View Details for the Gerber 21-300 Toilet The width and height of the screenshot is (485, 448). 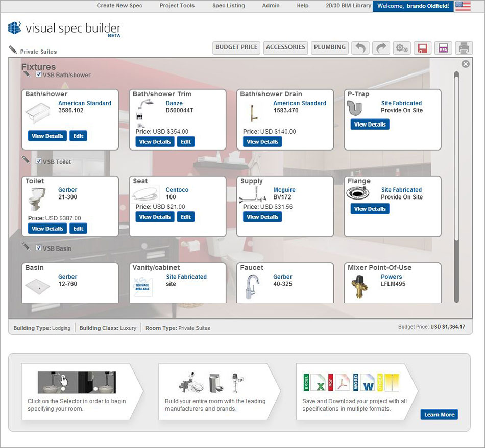(47, 228)
